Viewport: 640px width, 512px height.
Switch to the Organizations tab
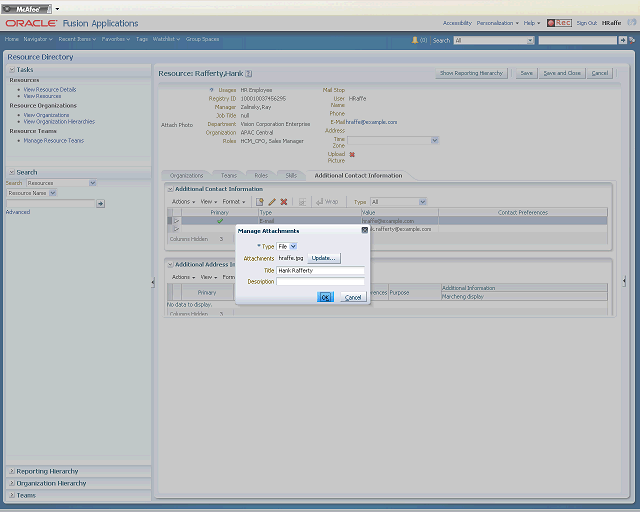186,176
